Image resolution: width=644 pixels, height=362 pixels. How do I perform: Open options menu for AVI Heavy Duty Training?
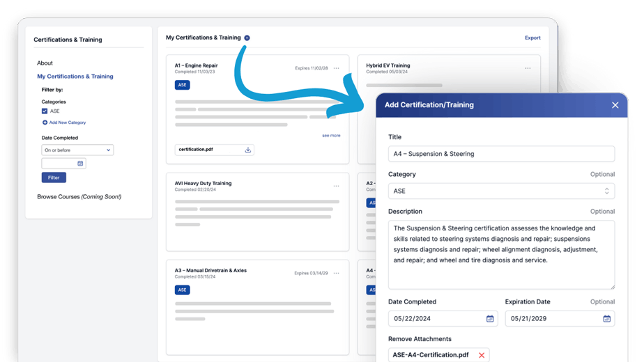(337, 186)
